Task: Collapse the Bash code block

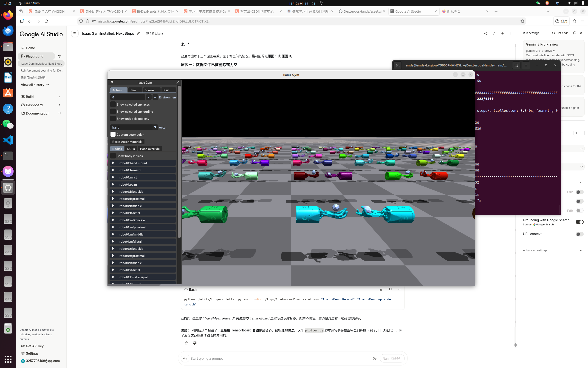Action: tap(399, 289)
